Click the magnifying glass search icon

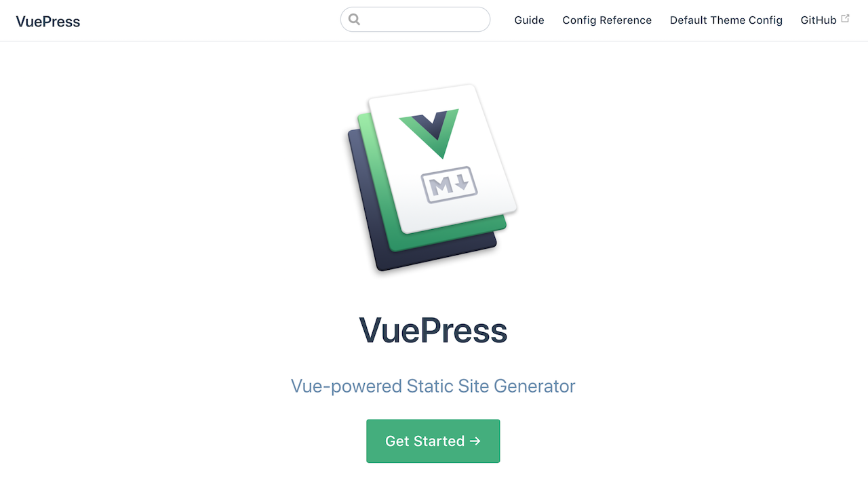click(354, 20)
